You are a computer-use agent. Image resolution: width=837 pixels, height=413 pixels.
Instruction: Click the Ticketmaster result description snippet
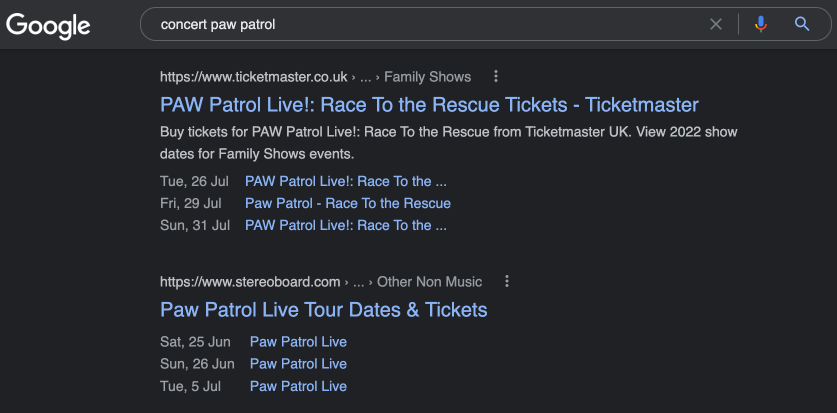coord(448,143)
